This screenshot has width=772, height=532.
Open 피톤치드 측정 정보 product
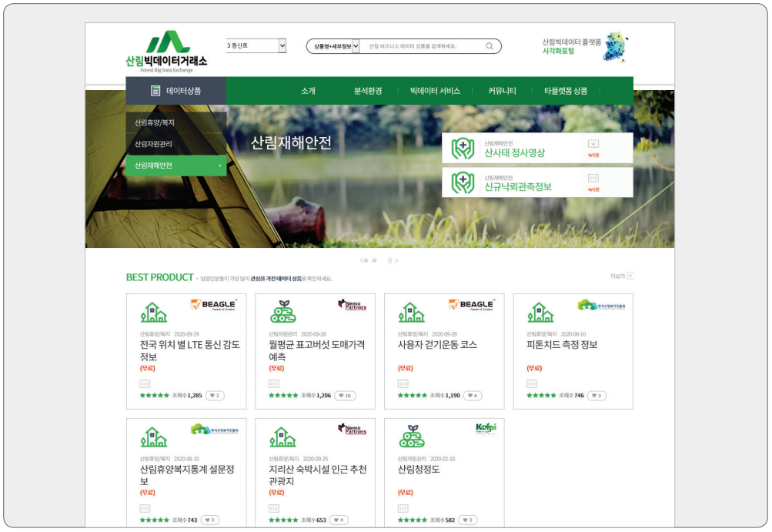click(563, 345)
